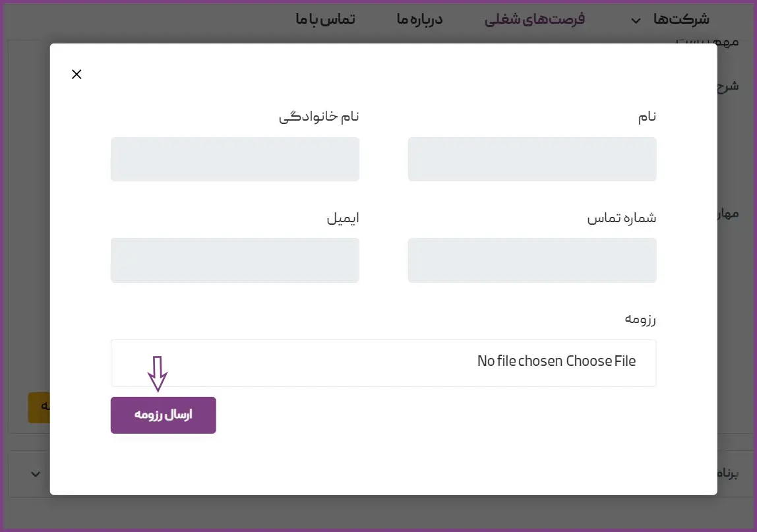Image resolution: width=757 pixels, height=532 pixels.
Task: Submit with the ارسال رزومه button
Action: pyautogui.click(x=163, y=415)
